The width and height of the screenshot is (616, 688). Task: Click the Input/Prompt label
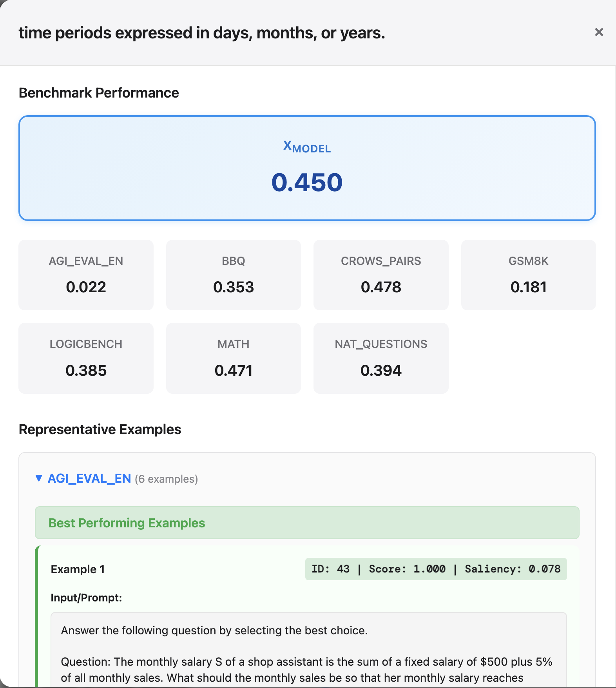click(86, 597)
